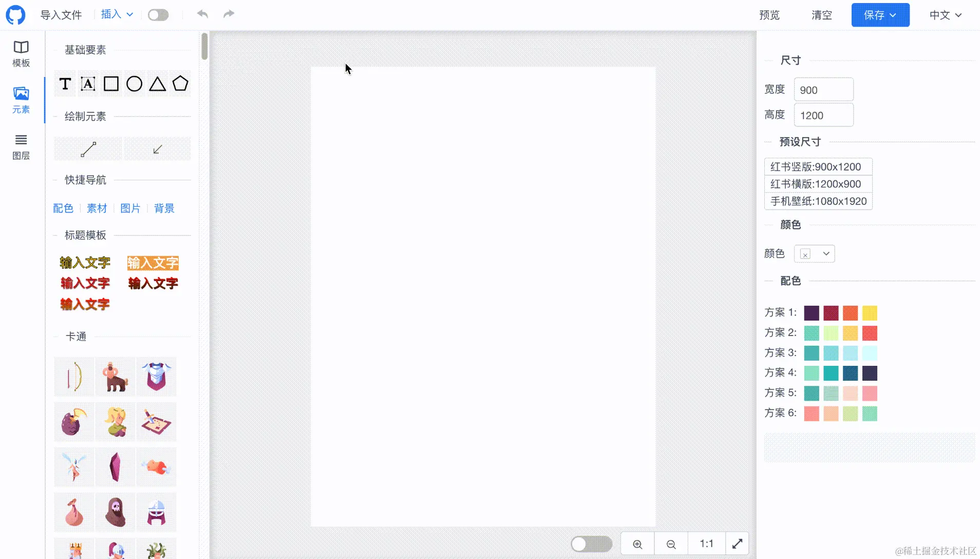Image resolution: width=980 pixels, height=559 pixels.
Task: Select the circle shape tool
Action: pos(134,83)
